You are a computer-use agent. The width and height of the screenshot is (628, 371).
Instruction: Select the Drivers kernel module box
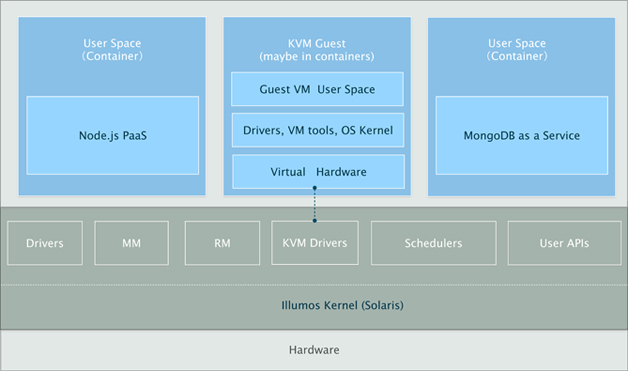tap(45, 243)
